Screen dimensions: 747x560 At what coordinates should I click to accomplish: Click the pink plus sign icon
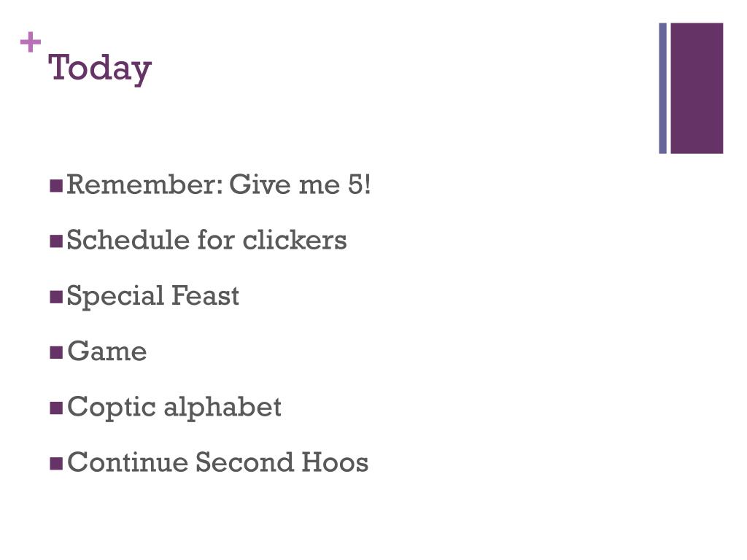tap(31, 42)
